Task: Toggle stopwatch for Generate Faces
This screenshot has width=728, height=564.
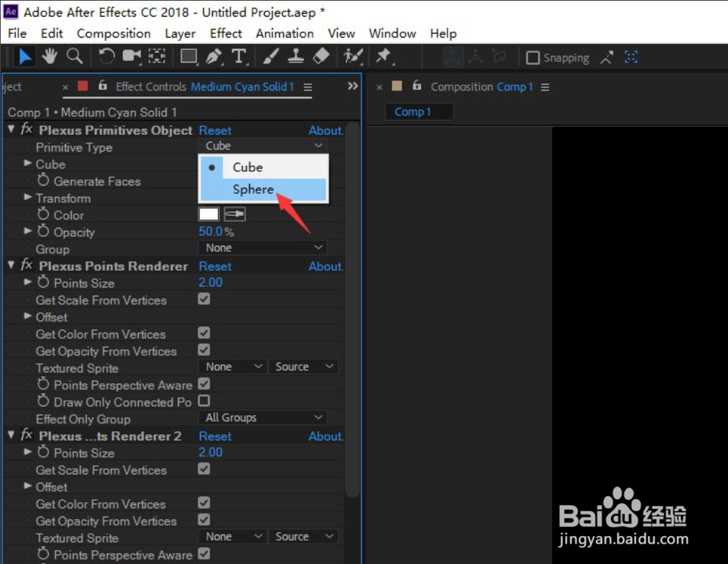Action: pos(43,180)
